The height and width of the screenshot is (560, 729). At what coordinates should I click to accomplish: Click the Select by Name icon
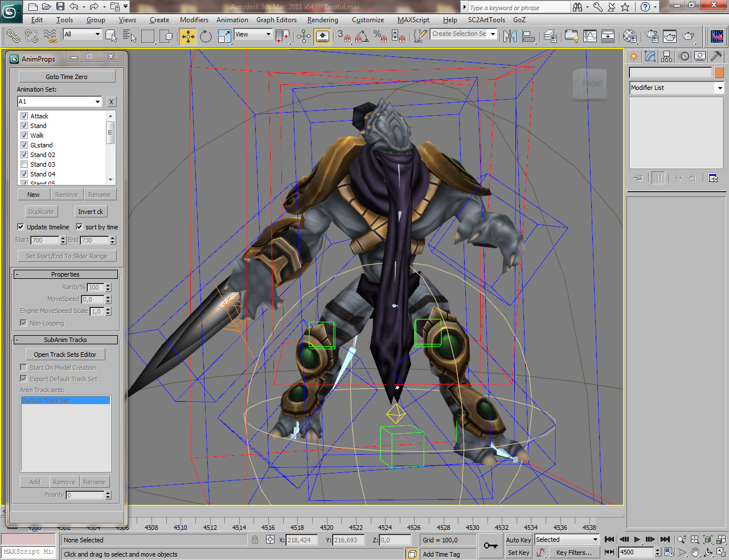click(129, 37)
